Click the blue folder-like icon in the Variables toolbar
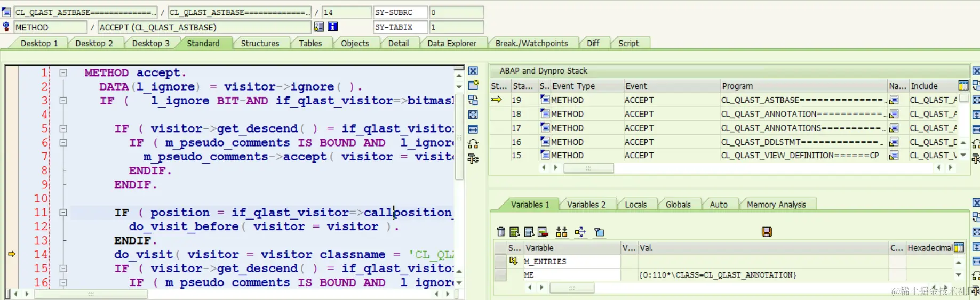 coord(600,232)
